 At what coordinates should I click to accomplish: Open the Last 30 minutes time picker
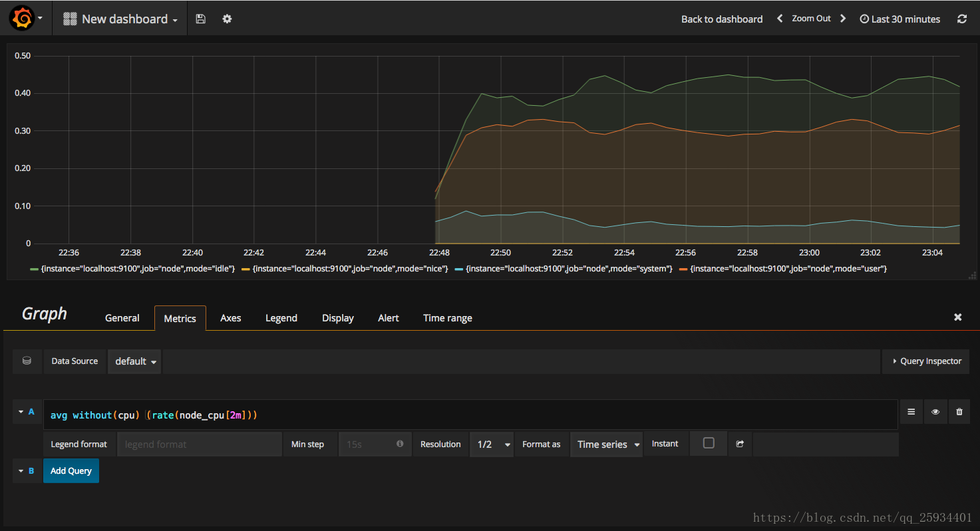(x=900, y=19)
